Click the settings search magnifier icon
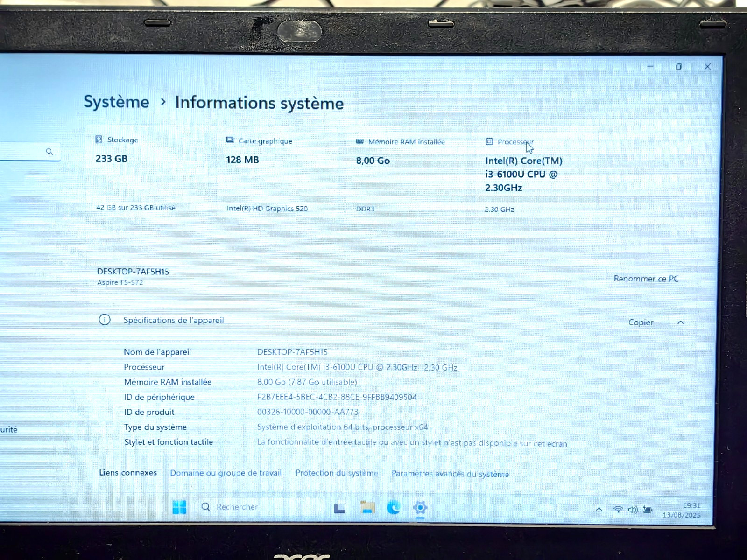Screen dimensions: 747x560 click(x=49, y=152)
